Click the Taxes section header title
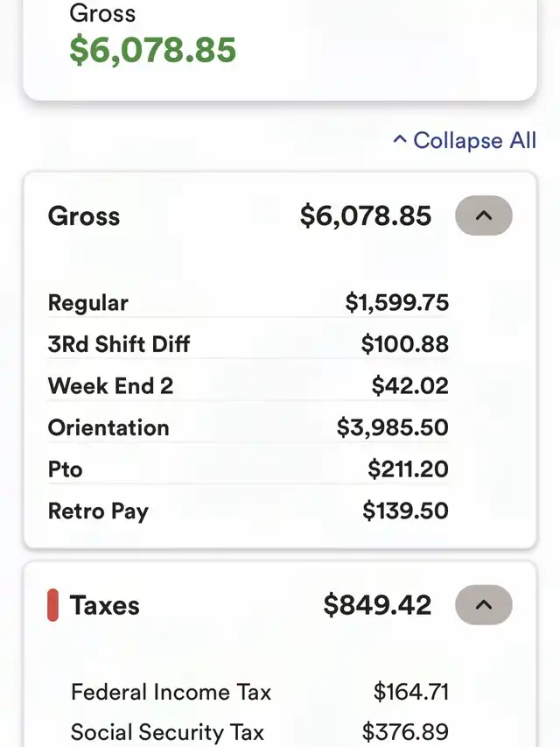560x747 pixels. pos(105,605)
